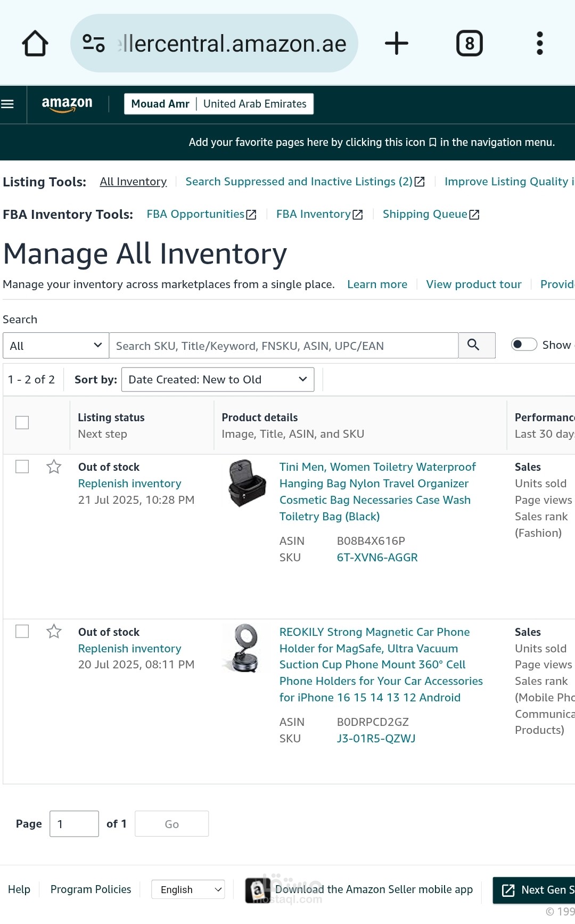Star the REOKILY Car Phone Holder listing

point(54,632)
